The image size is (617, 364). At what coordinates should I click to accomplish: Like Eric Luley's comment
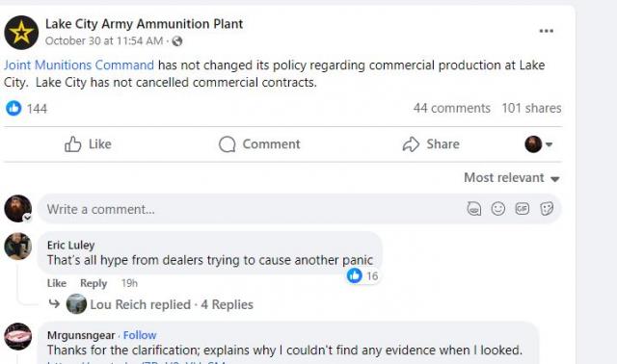point(57,283)
